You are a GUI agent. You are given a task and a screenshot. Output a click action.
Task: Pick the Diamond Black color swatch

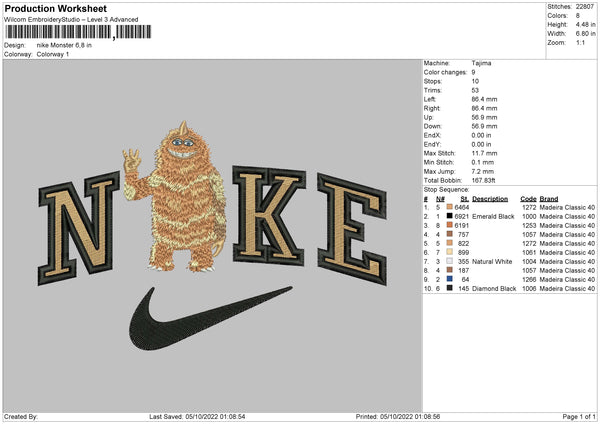(450, 288)
